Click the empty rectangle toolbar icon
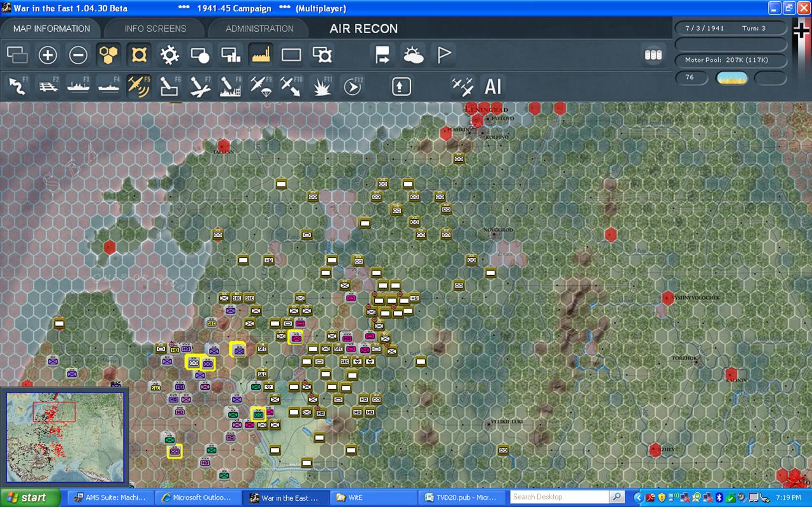This screenshot has width=812, height=507. point(291,55)
